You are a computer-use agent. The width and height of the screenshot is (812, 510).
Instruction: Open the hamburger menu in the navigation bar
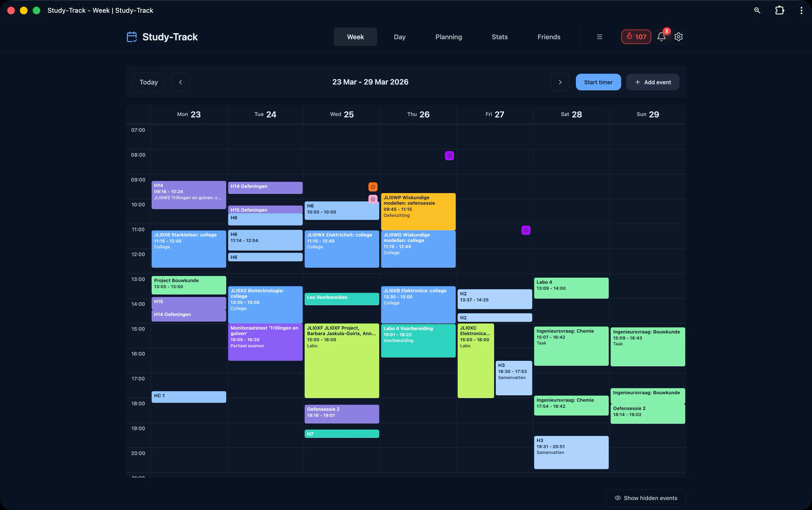599,37
